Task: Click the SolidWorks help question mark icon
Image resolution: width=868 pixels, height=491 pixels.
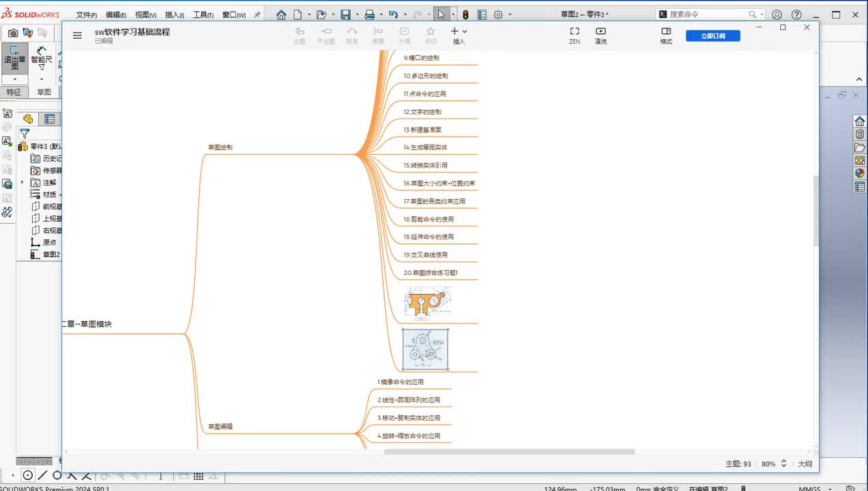Action: click(x=796, y=14)
